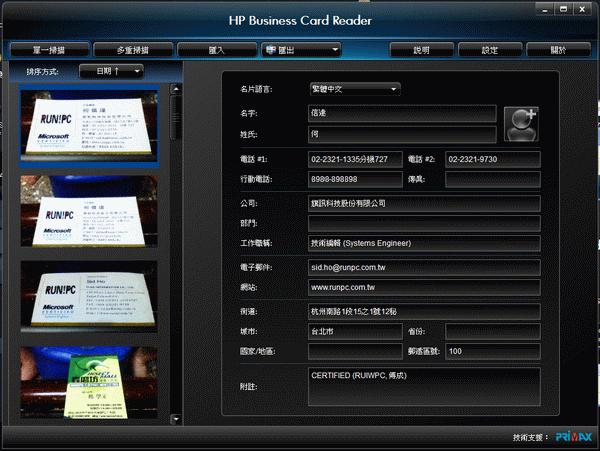Maximize the HP Business Card Reader window
The height and width of the screenshot is (451, 600).
(563, 10)
